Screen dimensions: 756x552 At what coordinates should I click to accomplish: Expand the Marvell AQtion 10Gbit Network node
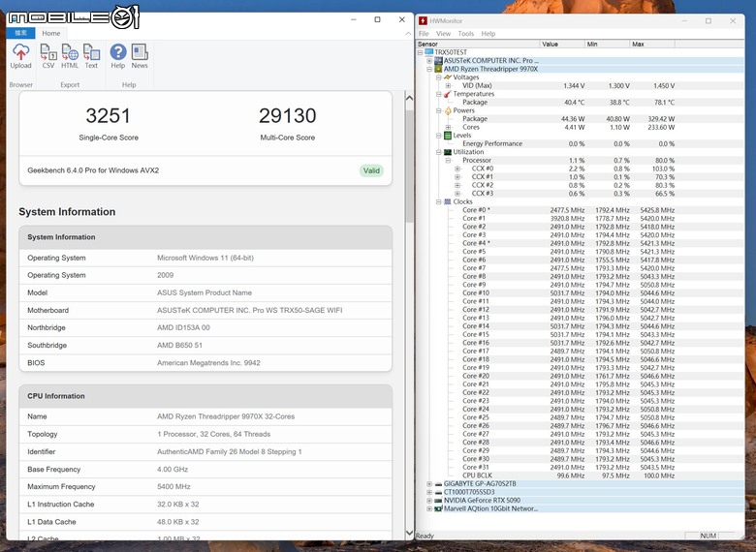click(429, 508)
